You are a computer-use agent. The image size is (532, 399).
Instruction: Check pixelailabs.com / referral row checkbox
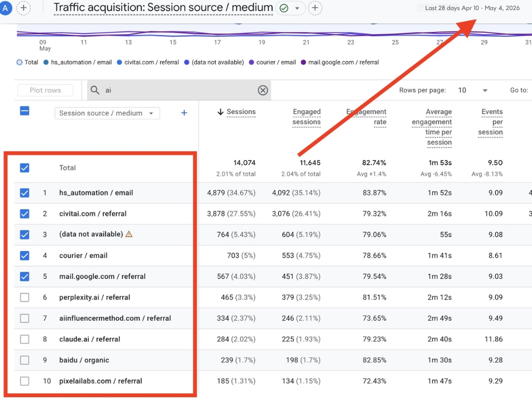tap(24, 381)
